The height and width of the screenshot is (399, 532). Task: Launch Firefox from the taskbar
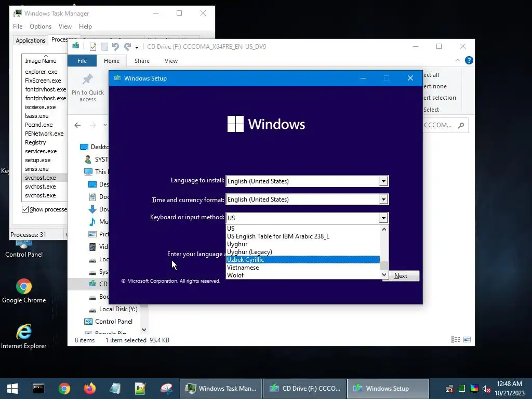(89, 389)
